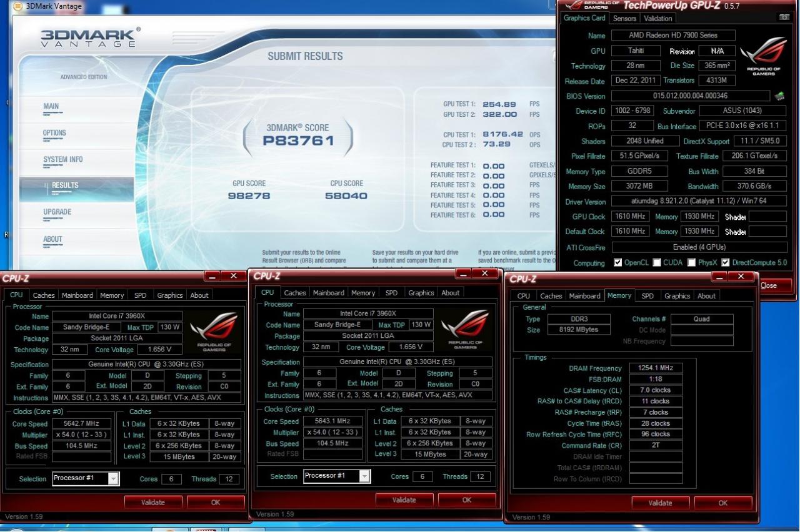Open SPD tab in left CPU-Z window
The image size is (800, 532).
140,295
